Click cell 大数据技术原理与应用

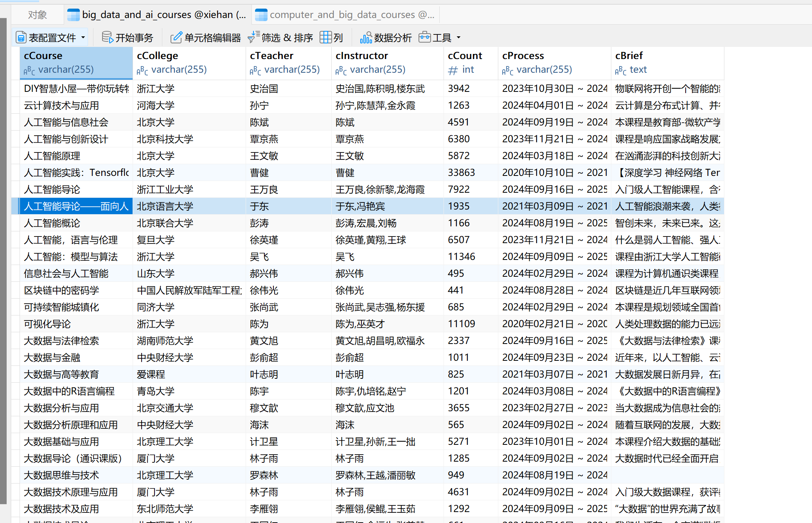click(x=76, y=492)
